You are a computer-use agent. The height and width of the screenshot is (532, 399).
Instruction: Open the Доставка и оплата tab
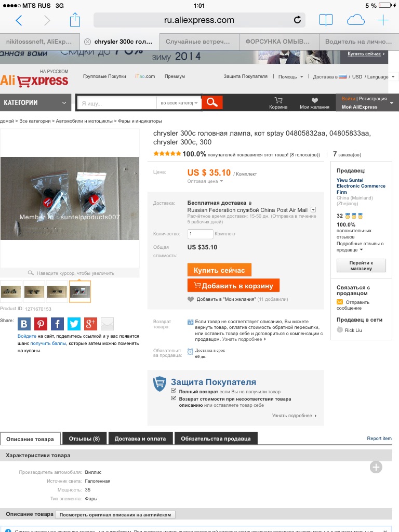[x=140, y=438]
